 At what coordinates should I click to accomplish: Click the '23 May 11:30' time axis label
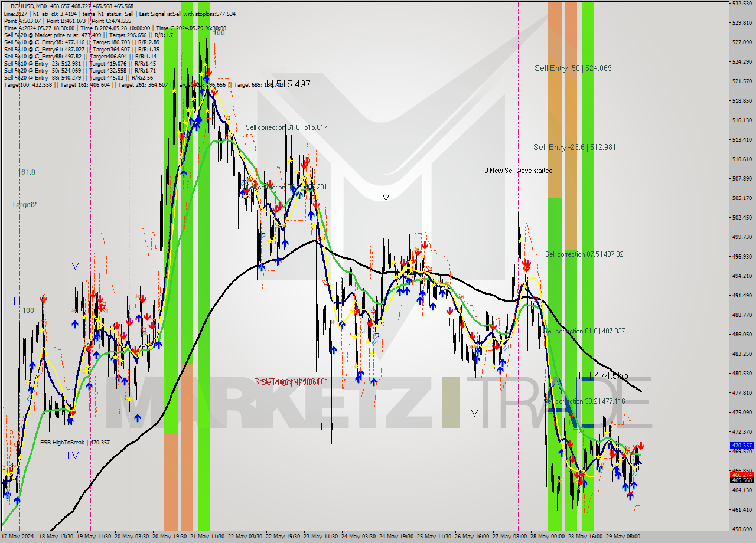[x=322, y=537]
